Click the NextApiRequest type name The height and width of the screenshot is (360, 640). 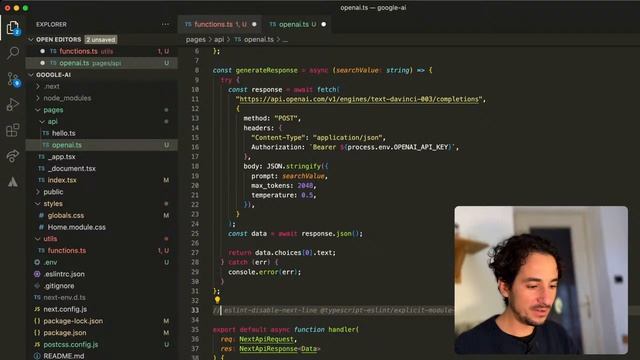266,339
